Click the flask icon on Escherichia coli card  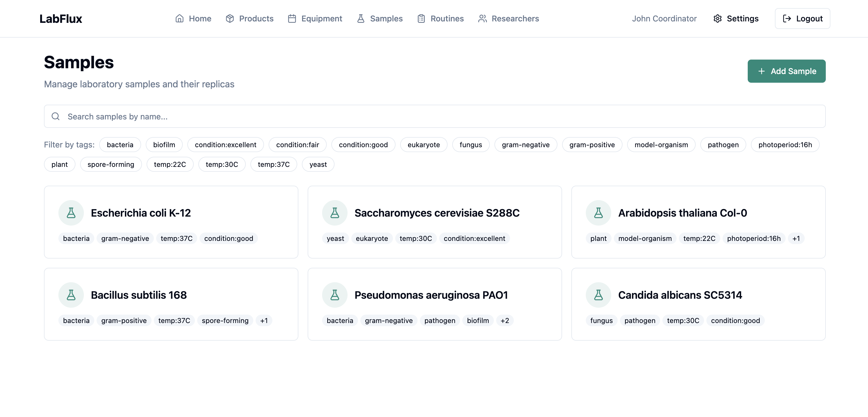tap(71, 213)
